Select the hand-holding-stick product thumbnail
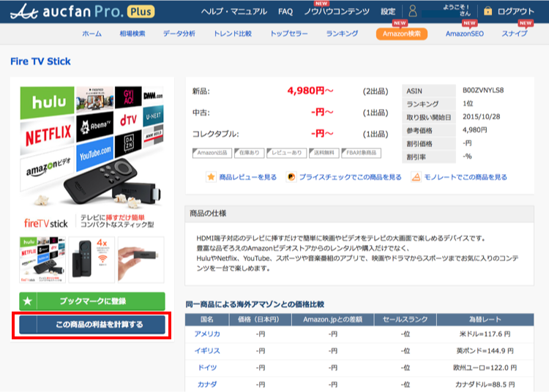This screenshot has width=549, height=392. pyautogui.click(x=139, y=260)
